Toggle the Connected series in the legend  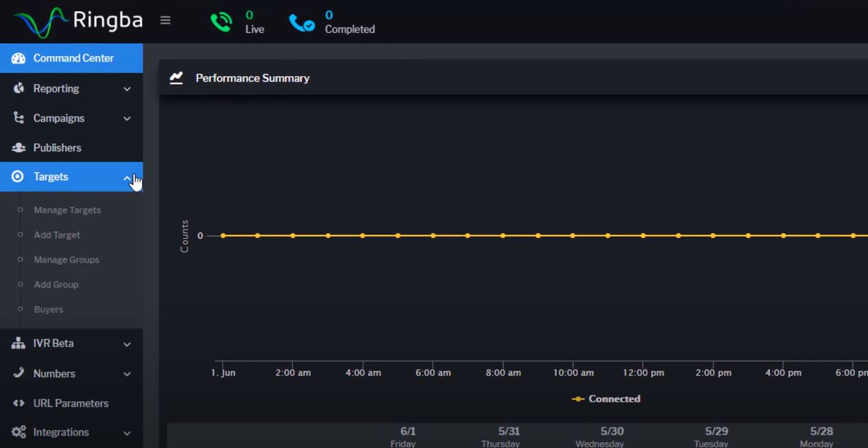[606, 399]
